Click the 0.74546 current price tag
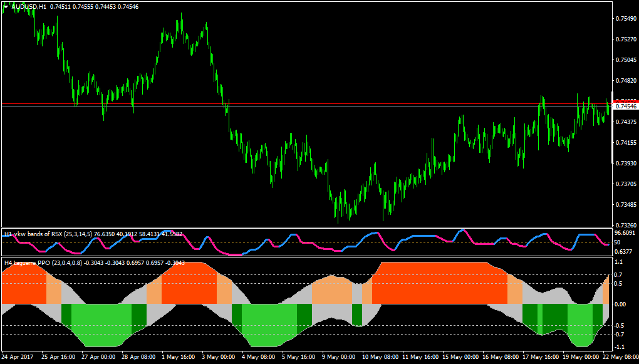Screen dimensions: 639x364 (x=625, y=107)
